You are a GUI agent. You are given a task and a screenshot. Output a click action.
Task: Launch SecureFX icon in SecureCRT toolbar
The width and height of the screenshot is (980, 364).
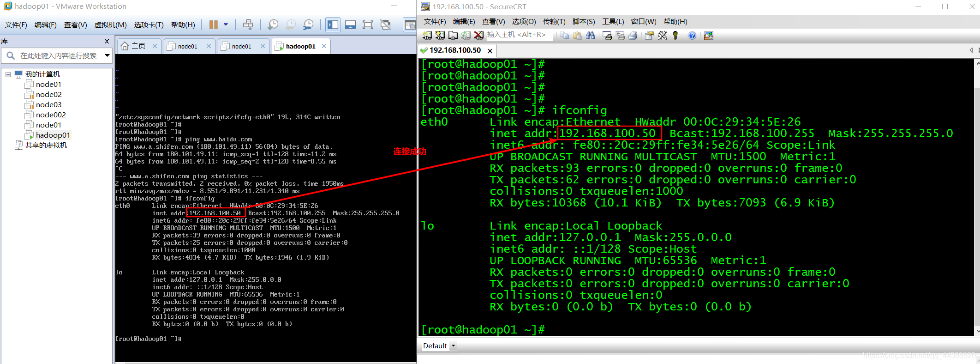tap(709, 35)
